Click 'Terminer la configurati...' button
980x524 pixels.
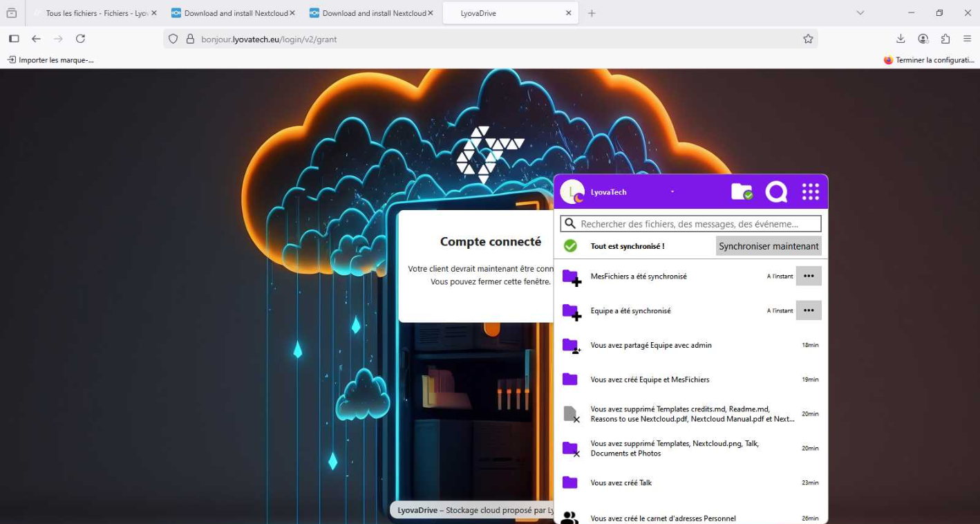(x=928, y=60)
